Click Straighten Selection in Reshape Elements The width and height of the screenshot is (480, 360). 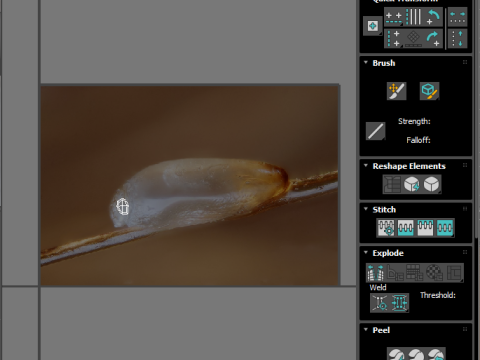392,184
